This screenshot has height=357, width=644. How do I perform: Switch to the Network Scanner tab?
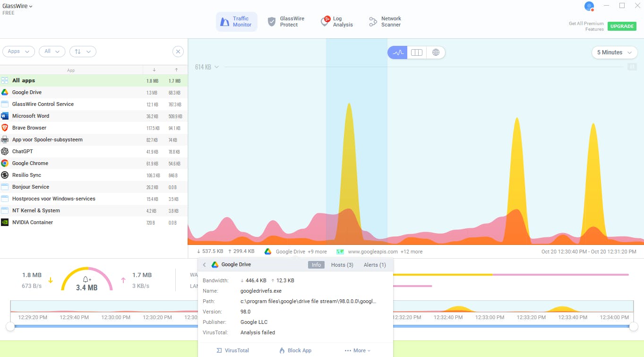tap(385, 22)
